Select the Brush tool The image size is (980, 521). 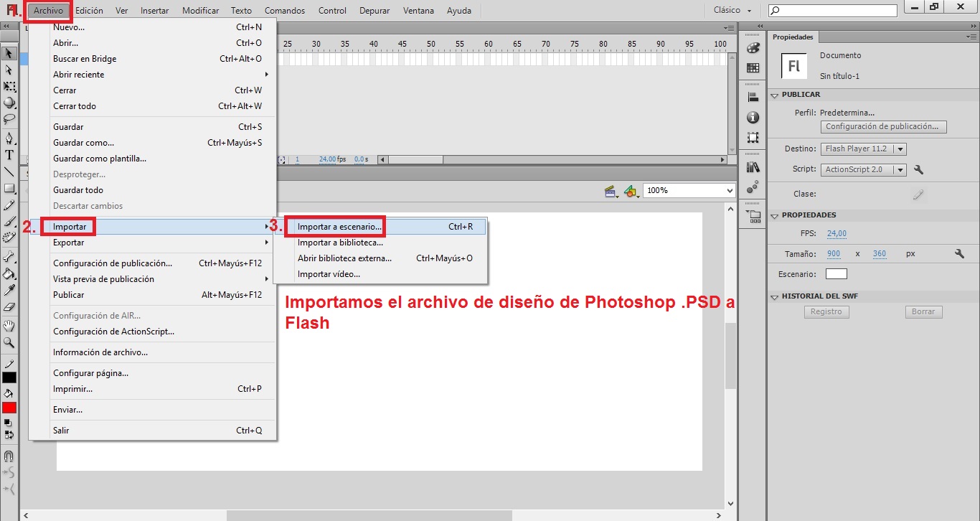(x=9, y=222)
